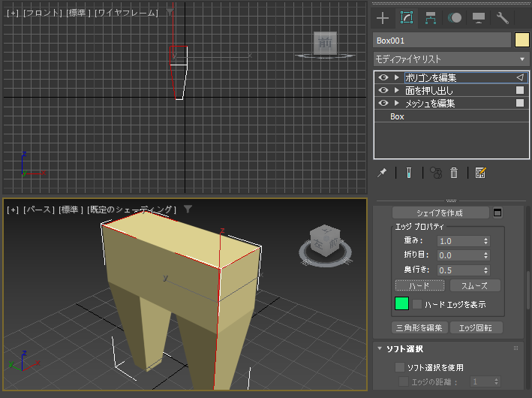Click perspective viewport filter funnel icon

coord(188,209)
